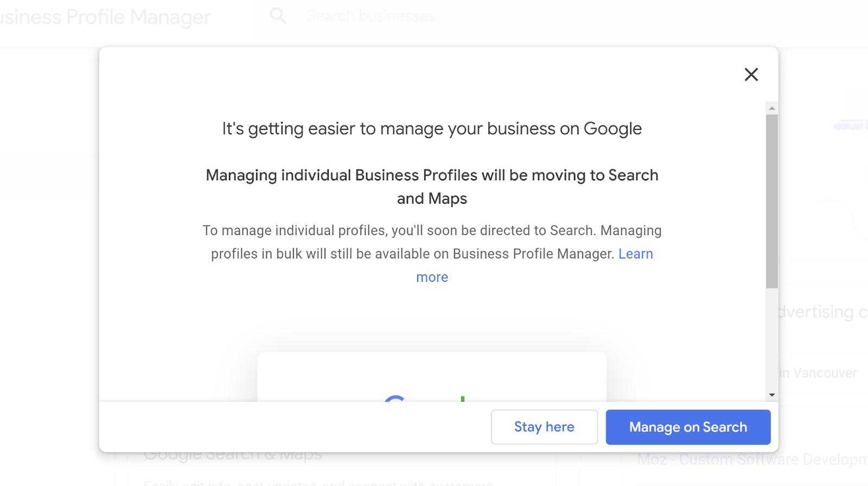Click the "It's getting easier" dialog heading

(432, 129)
